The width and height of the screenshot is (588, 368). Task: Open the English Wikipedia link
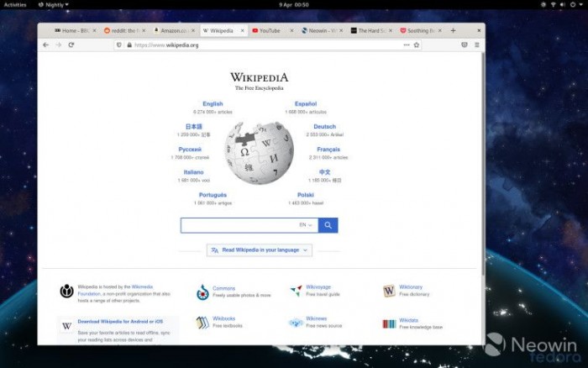(x=213, y=104)
